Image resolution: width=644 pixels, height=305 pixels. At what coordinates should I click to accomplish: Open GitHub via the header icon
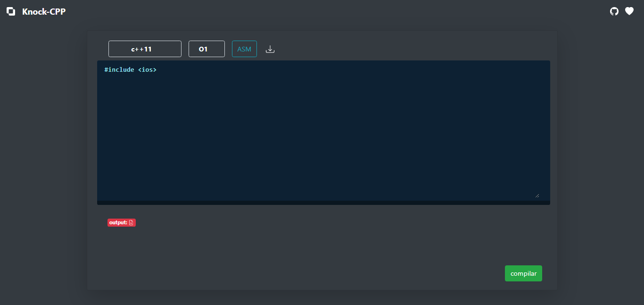pyautogui.click(x=614, y=11)
